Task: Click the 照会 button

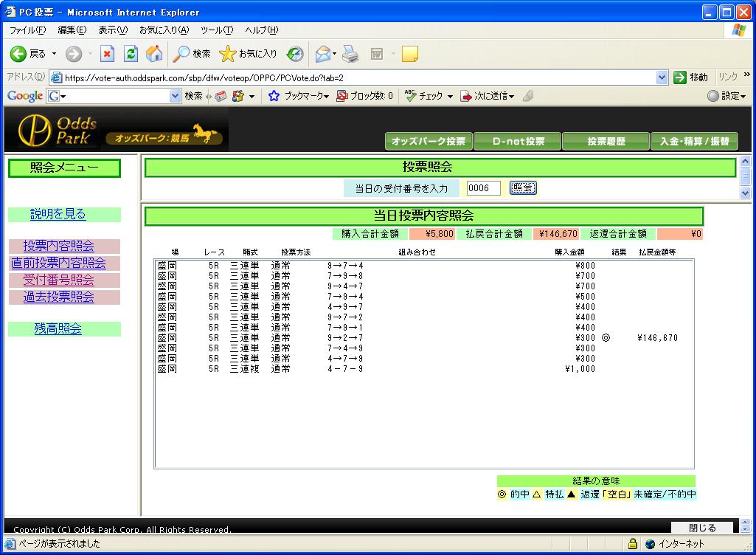Action: pos(523,187)
